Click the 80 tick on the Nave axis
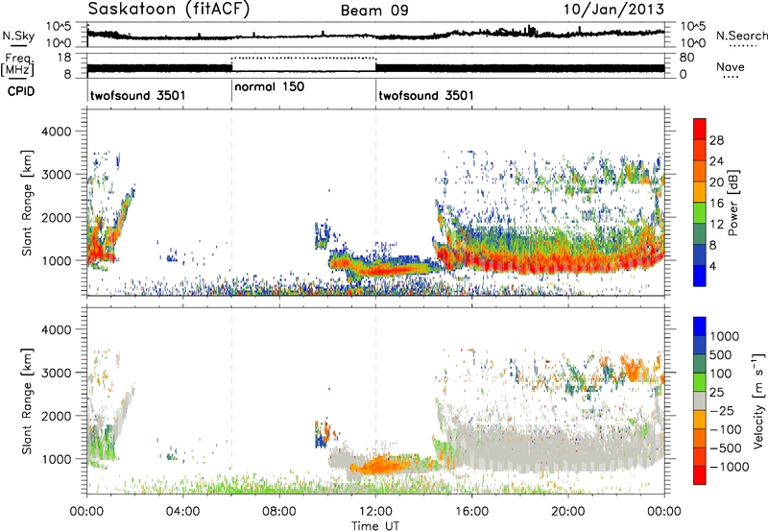Viewport: 768px width, 532px height. click(x=686, y=58)
